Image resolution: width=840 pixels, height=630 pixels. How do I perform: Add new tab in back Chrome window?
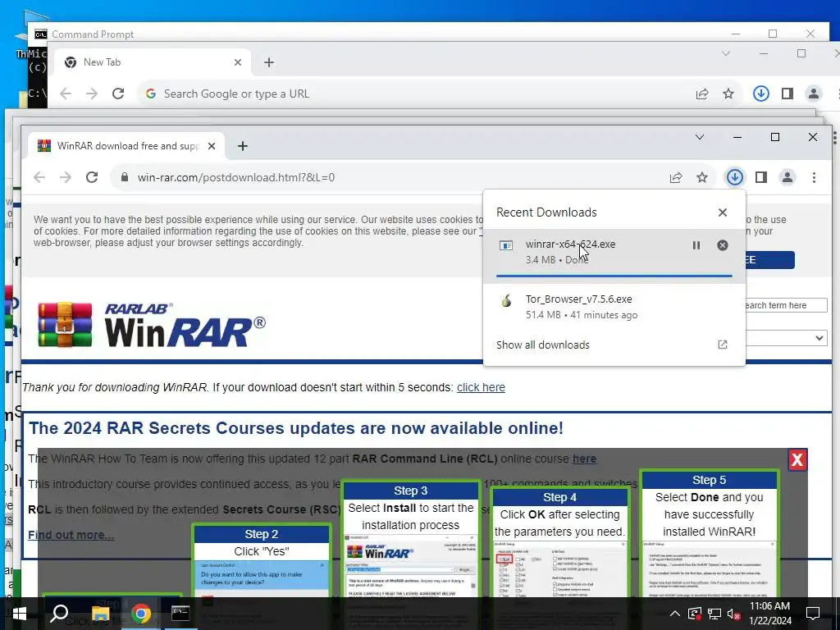pos(269,62)
